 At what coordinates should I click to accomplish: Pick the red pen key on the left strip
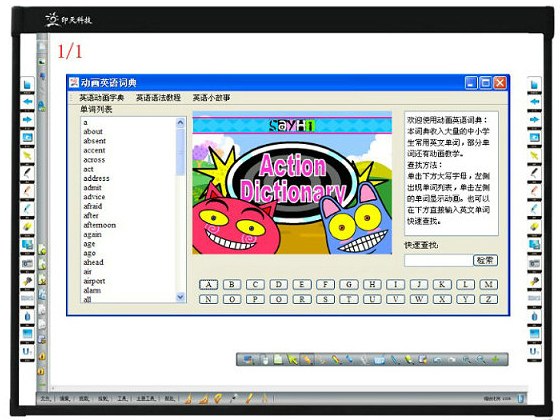[27, 191]
